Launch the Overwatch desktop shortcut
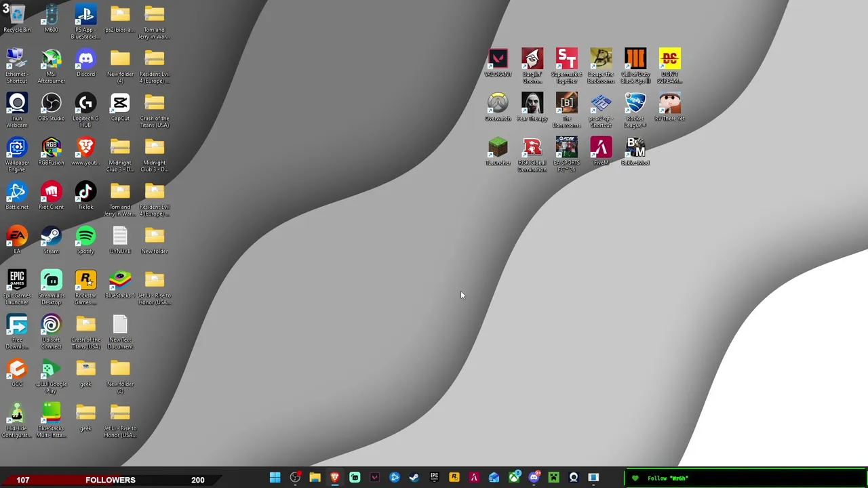This screenshot has height=488, width=868. [x=498, y=107]
